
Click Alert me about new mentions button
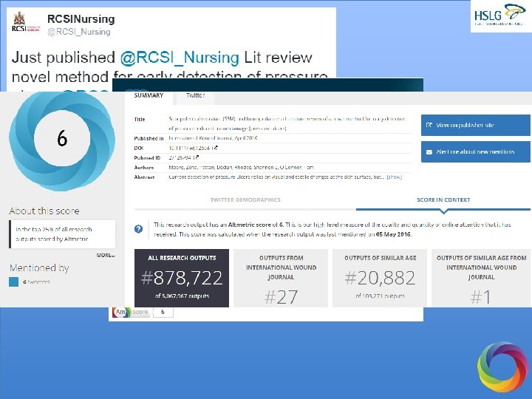(476, 151)
